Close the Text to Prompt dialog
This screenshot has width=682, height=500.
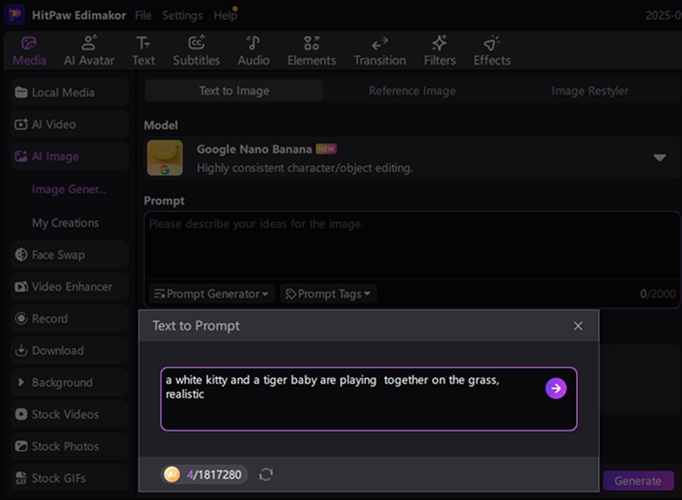[x=578, y=326]
